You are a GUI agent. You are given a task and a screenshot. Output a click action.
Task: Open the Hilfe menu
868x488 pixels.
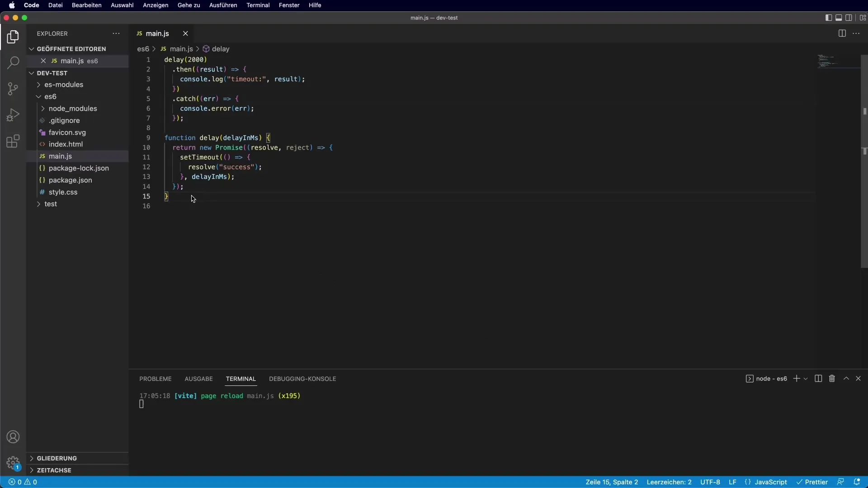[315, 5]
